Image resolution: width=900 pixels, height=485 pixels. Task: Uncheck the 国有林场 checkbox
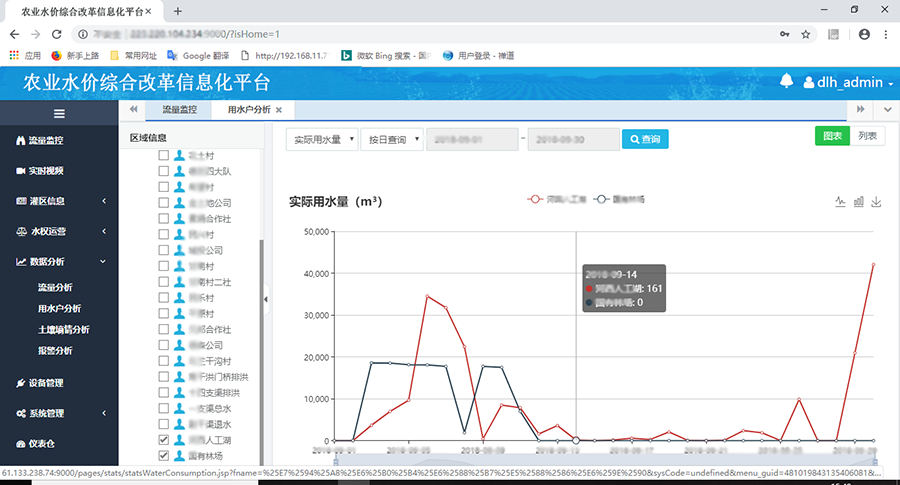tap(164, 456)
